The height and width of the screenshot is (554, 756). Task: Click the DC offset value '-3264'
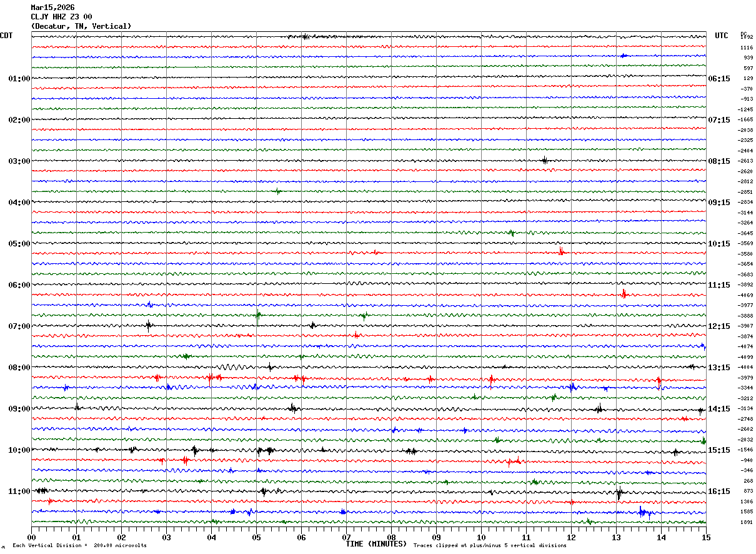point(745,223)
